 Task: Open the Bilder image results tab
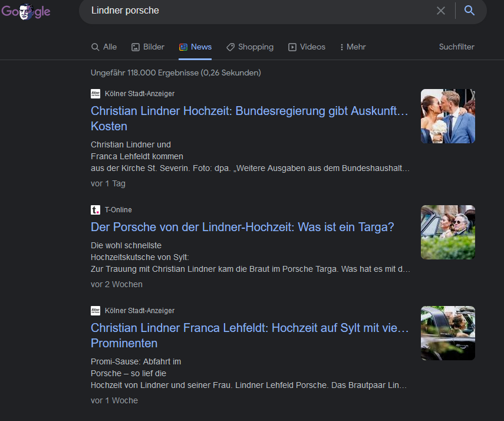tap(148, 47)
